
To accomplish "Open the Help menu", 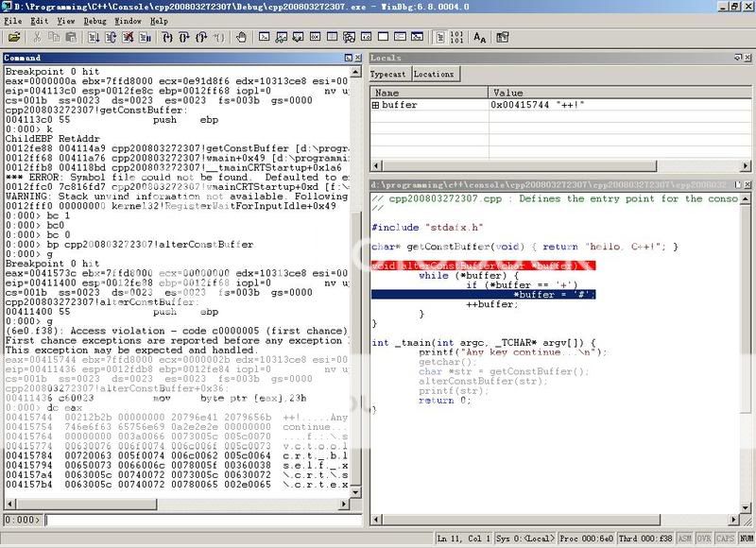I will click(x=159, y=21).
